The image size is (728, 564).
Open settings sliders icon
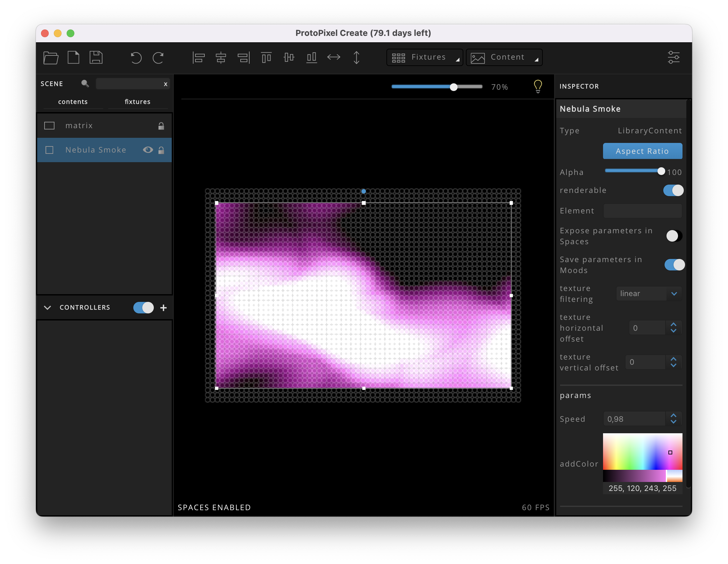point(674,57)
